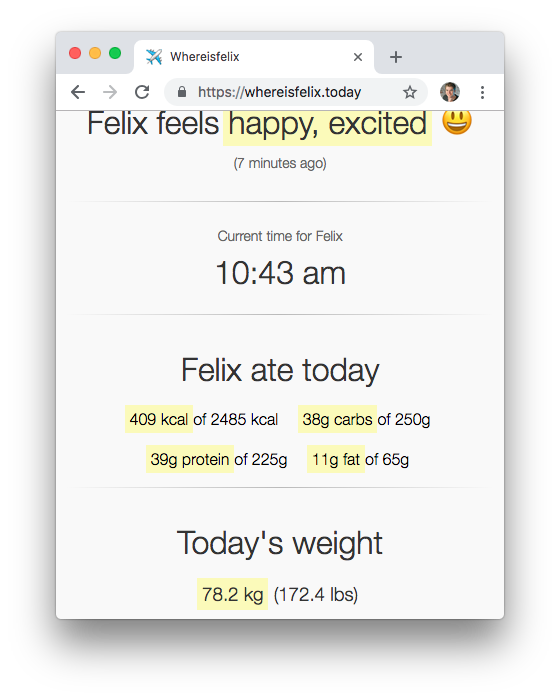
Task: Open the Chrome profile avatar
Action: (450, 92)
